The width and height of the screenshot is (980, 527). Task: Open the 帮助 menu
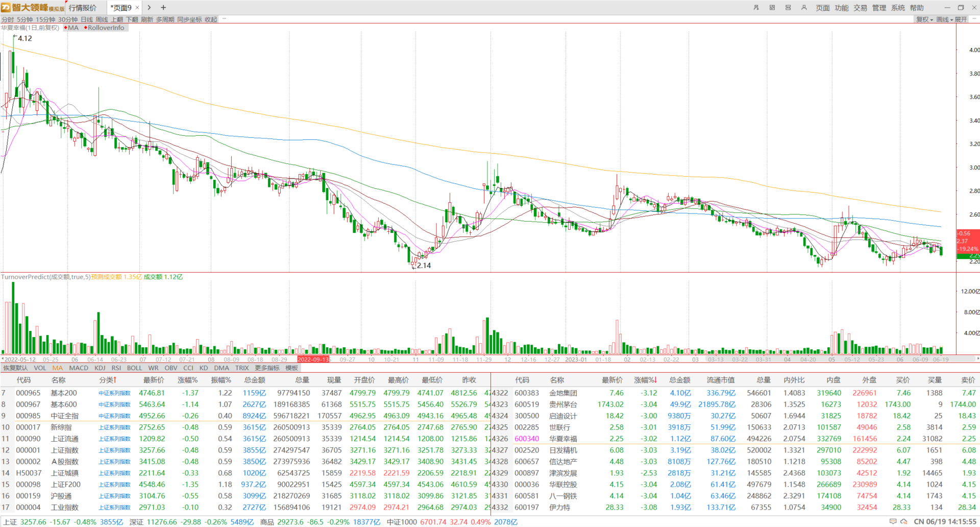(917, 8)
